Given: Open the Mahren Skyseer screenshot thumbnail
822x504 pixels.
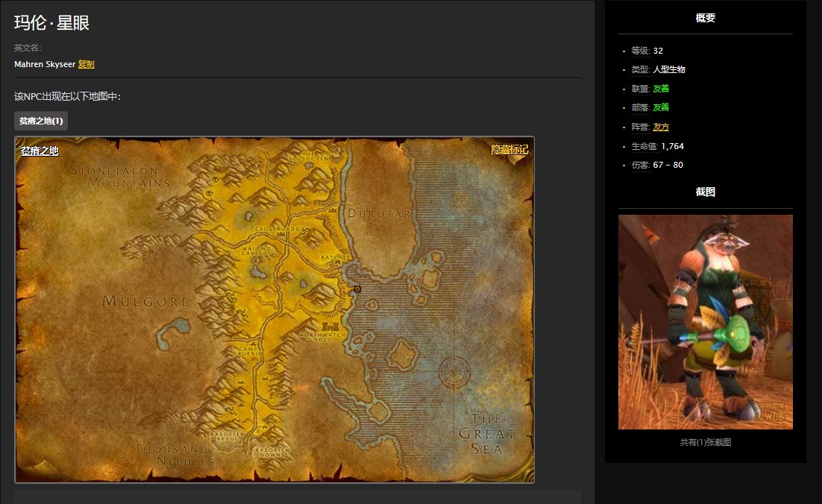Looking at the screenshot, I should 705,322.
